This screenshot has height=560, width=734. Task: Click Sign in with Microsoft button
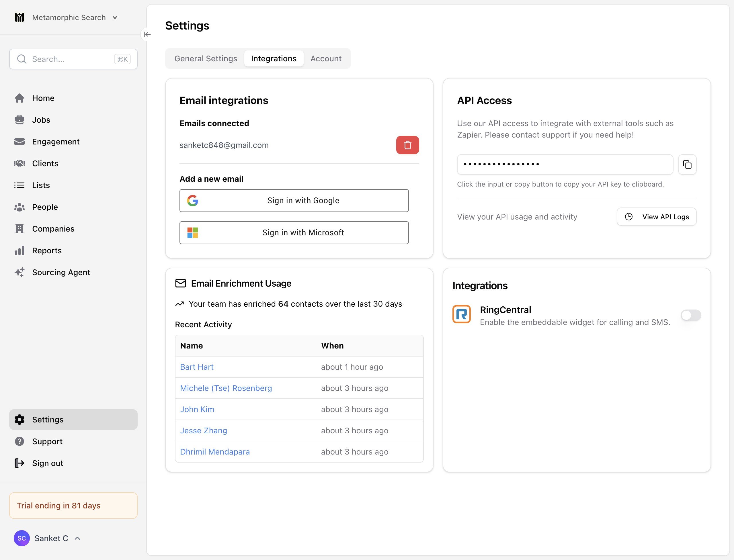click(294, 233)
